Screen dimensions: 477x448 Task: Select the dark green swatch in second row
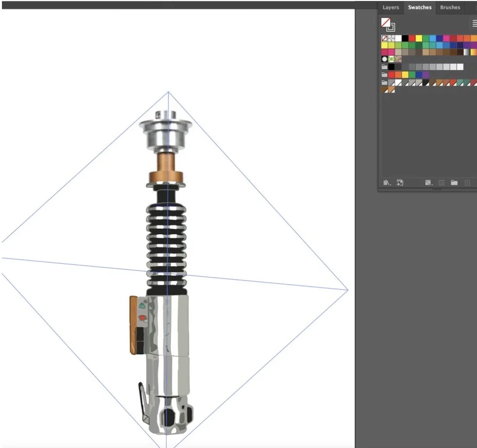(419, 45)
